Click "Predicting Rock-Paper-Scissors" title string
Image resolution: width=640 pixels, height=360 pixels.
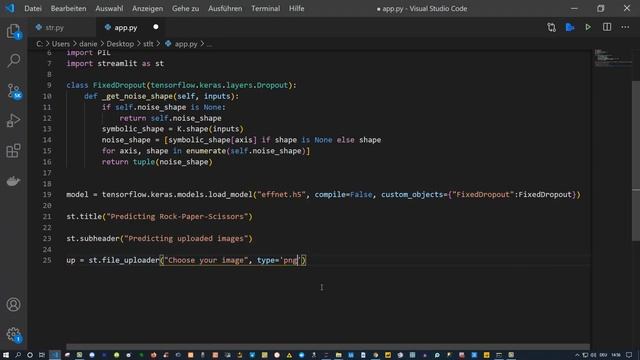coord(177,216)
